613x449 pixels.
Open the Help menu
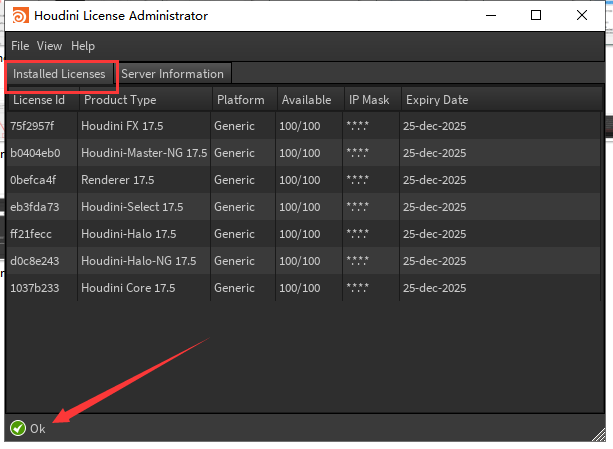[x=83, y=46]
